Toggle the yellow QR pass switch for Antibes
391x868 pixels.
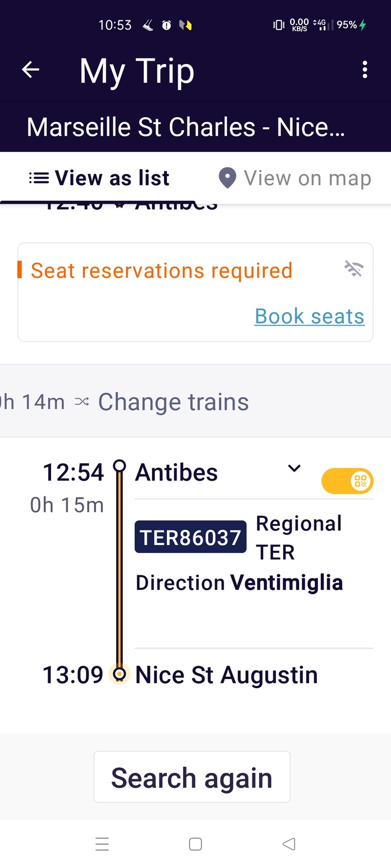tap(347, 481)
